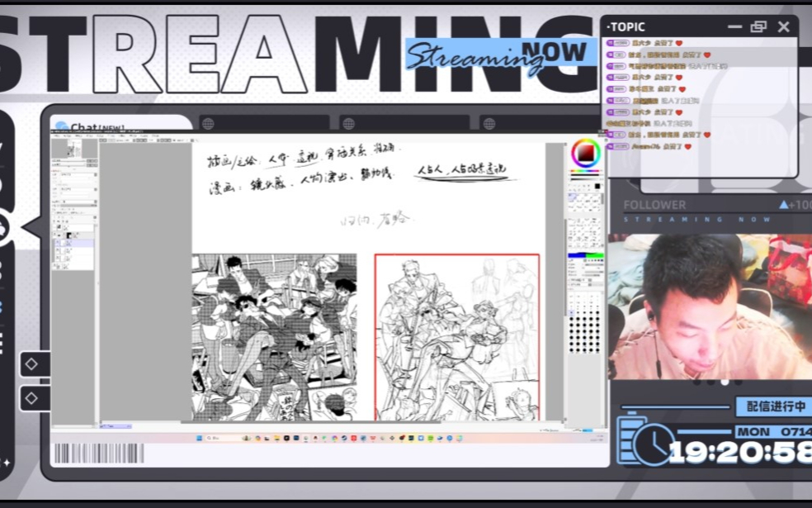Open the texture dropdown in the layer panel

coord(78,174)
